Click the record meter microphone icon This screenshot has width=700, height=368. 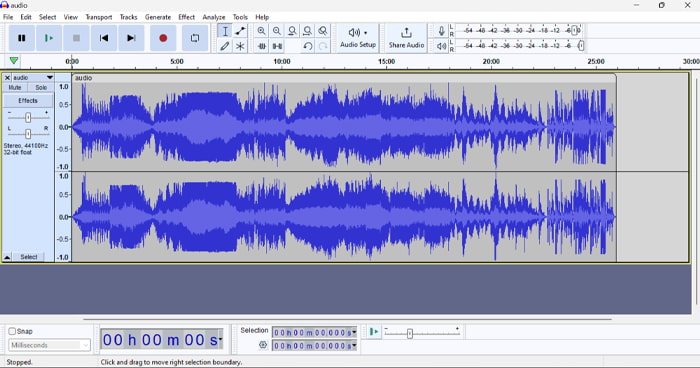click(442, 31)
